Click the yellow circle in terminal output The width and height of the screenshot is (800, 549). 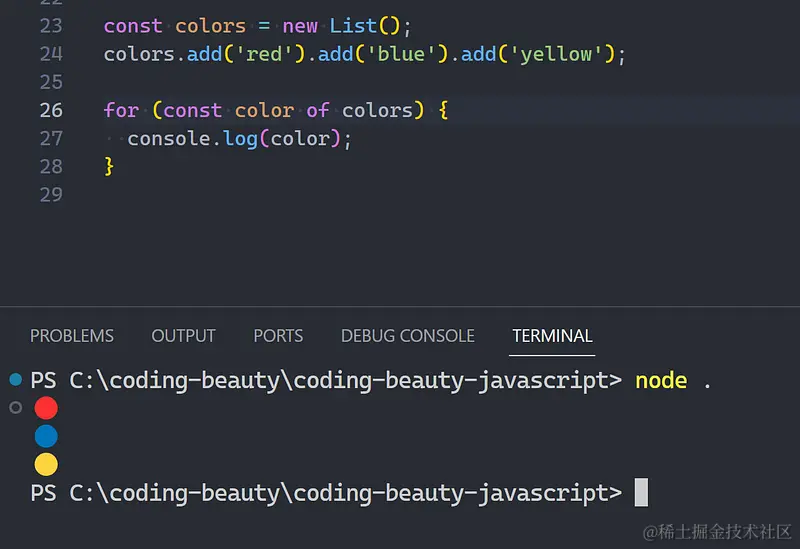pos(46,464)
